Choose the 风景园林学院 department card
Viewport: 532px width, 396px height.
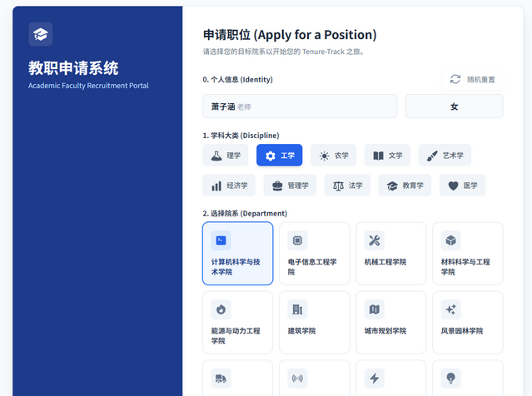coord(468,322)
